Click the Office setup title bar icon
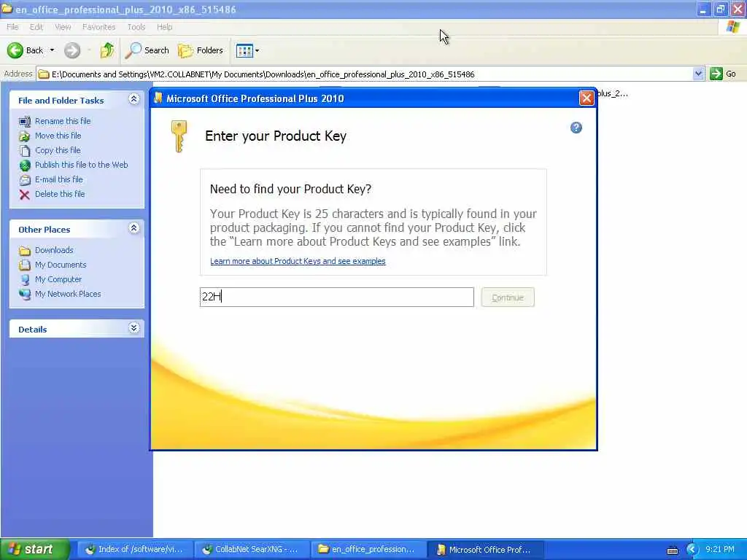The image size is (747, 560). (x=158, y=98)
